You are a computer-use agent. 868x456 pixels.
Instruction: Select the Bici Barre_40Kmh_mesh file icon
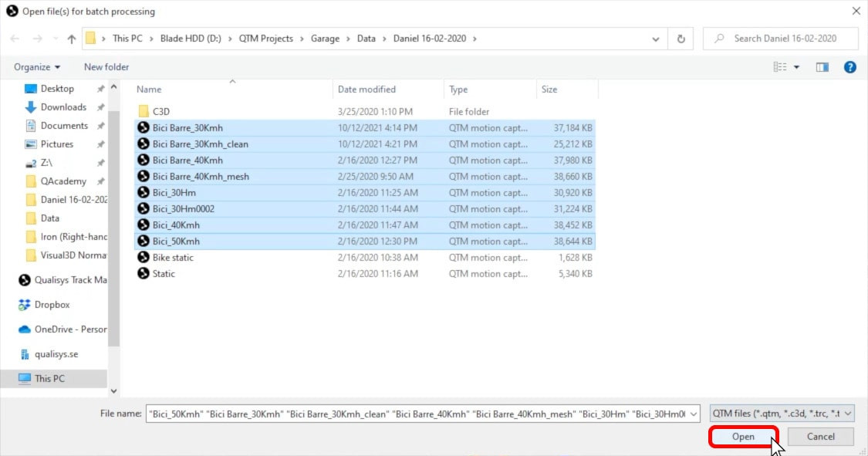144,177
